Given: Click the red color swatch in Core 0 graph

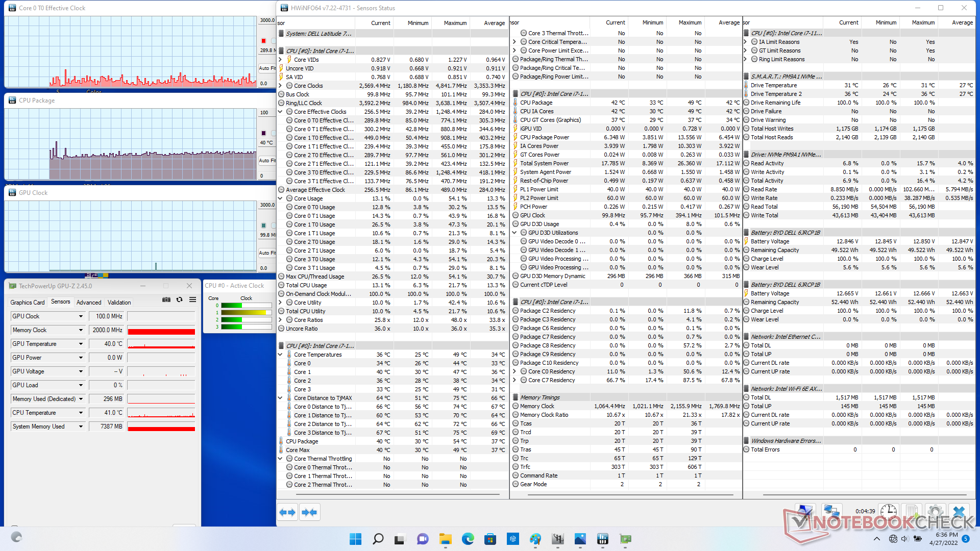Looking at the screenshot, I should pyautogui.click(x=263, y=41).
